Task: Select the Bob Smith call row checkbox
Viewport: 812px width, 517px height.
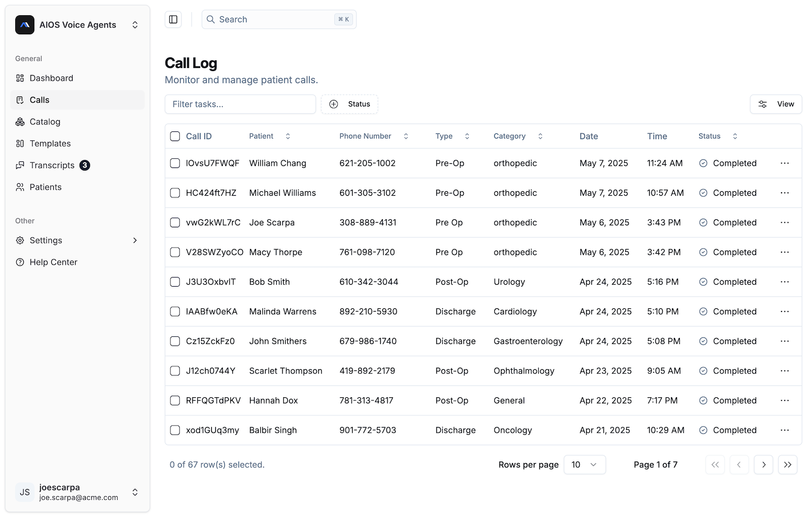Action: [175, 282]
